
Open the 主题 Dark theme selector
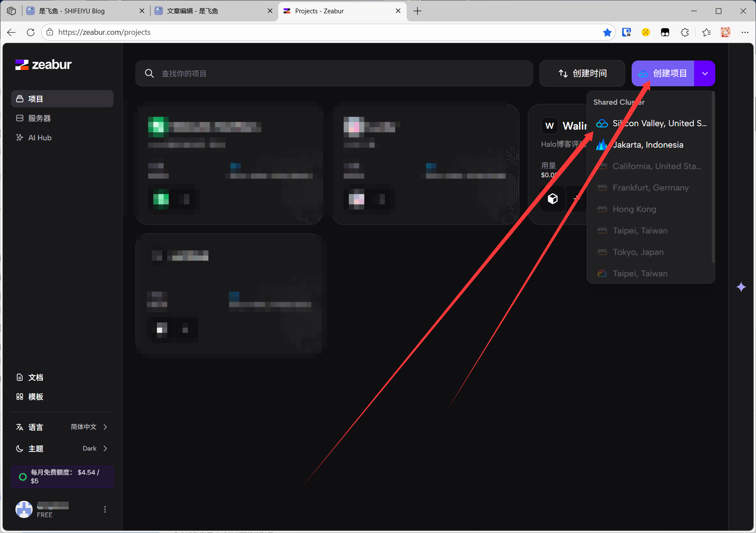[x=62, y=448]
